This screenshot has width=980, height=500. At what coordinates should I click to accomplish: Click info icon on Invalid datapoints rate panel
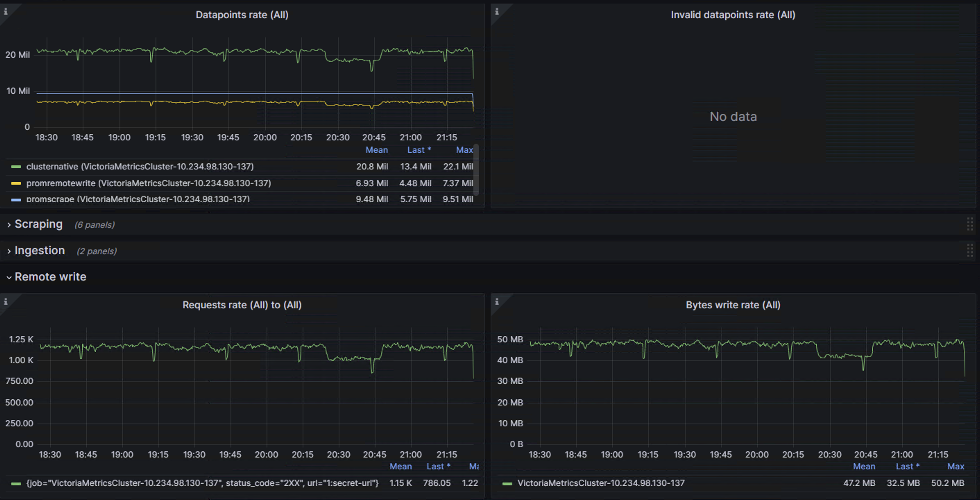tap(497, 11)
